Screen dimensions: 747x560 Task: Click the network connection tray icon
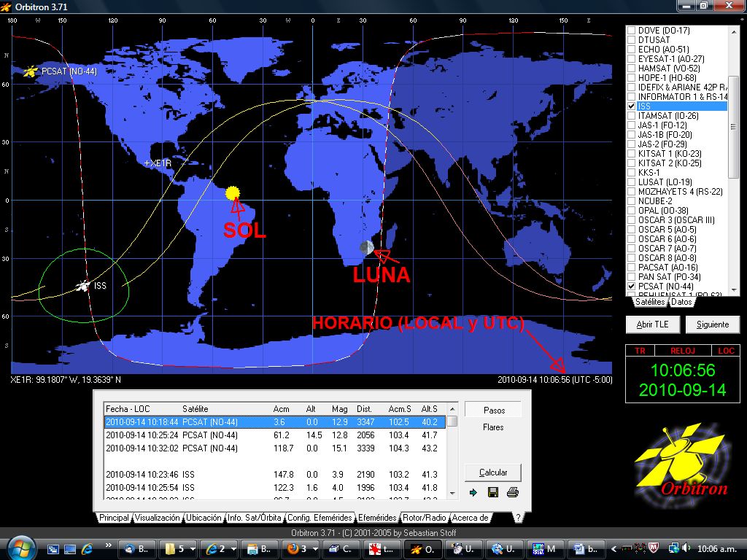[x=673, y=548]
